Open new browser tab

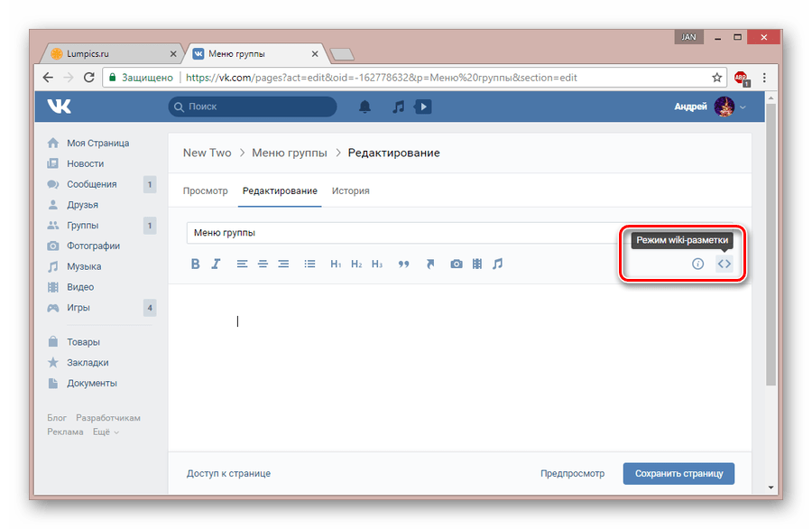pos(342,54)
